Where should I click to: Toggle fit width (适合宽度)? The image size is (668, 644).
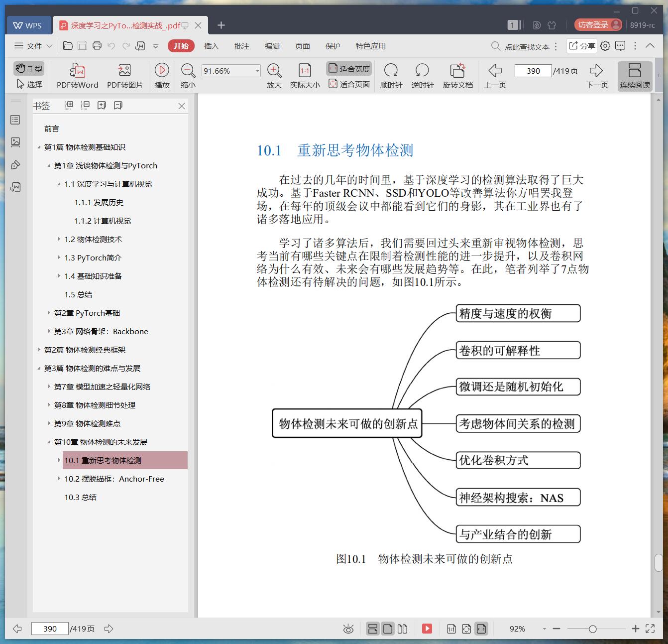[x=349, y=69]
